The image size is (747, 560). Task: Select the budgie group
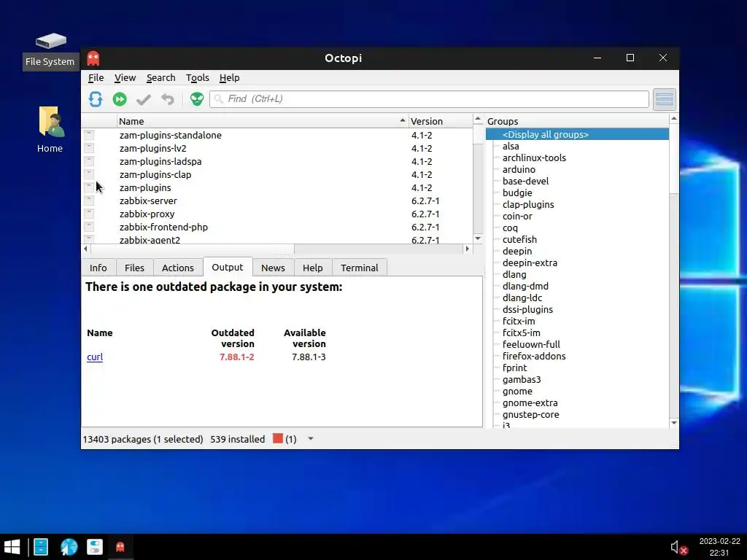517,192
